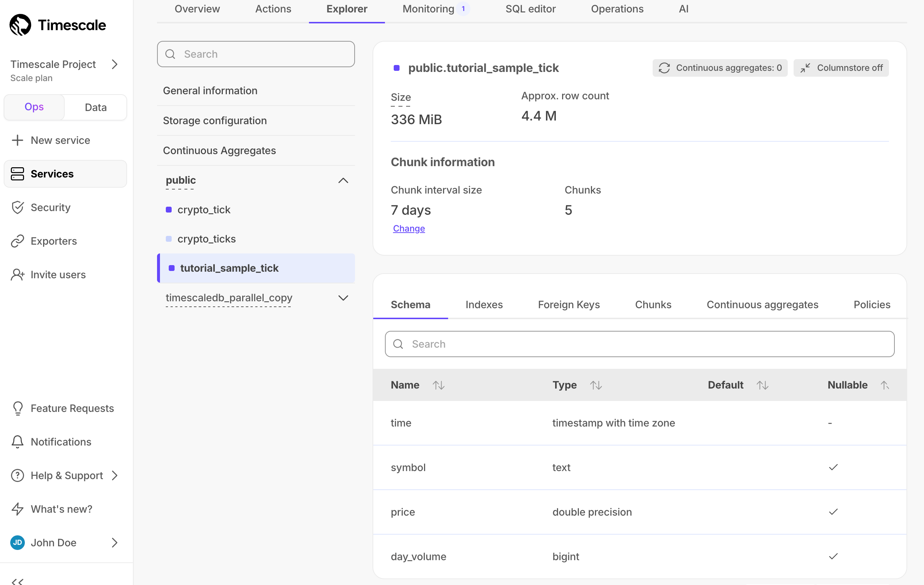The height and width of the screenshot is (585, 924).
Task: Open the Continuous aggregates table tab
Action: tap(763, 305)
